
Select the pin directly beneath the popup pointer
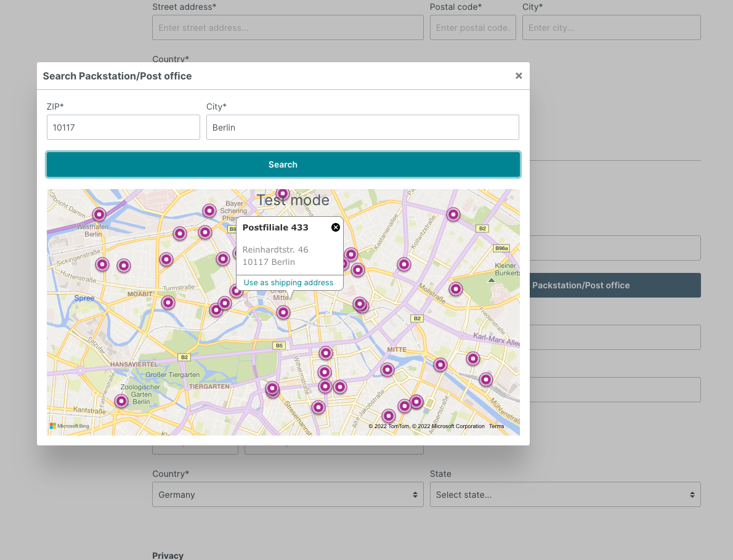coord(283,312)
